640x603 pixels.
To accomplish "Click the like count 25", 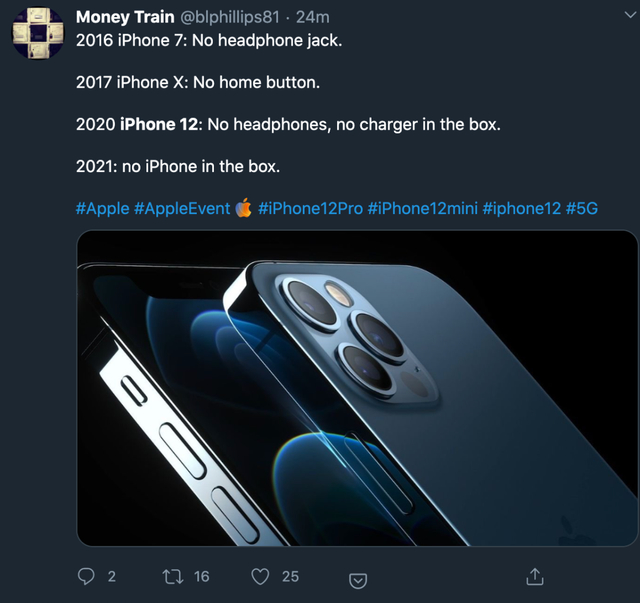I will tap(290, 576).
